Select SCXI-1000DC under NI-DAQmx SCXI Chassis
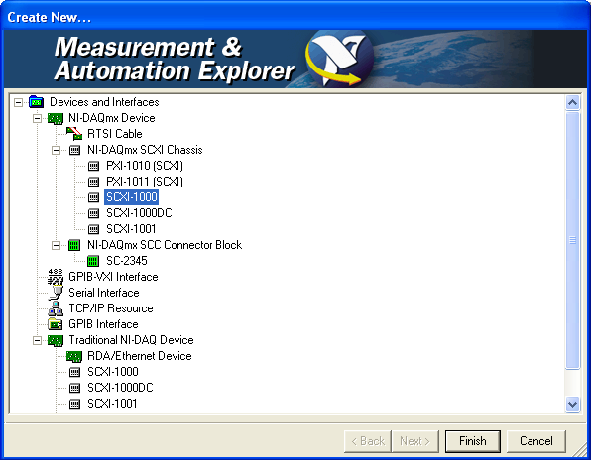This screenshot has width=591, height=460. [139, 213]
